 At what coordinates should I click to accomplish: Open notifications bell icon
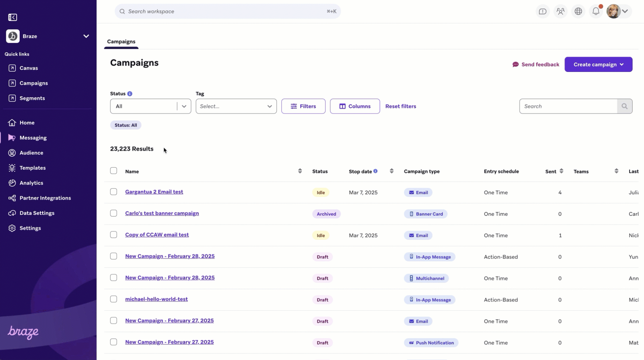tap(596, 11)
